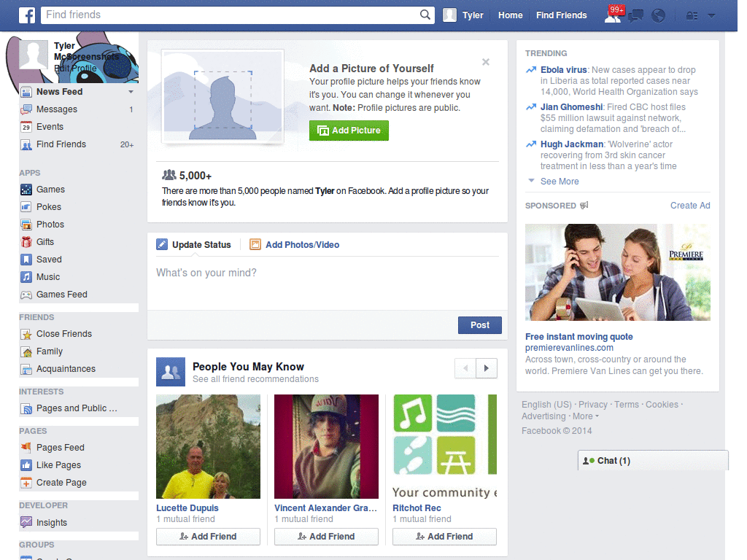747x560 pixels.
Task: Open the Chat (1) bar
Action: click(653, 461)
